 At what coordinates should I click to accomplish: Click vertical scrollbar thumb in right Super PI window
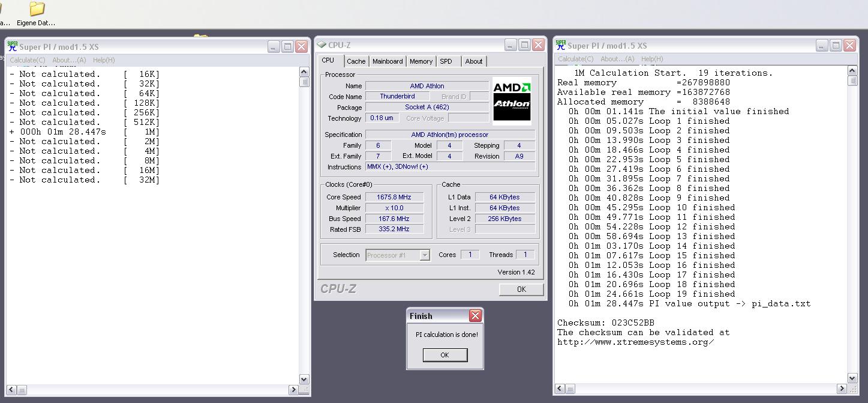tap(852, 81)
